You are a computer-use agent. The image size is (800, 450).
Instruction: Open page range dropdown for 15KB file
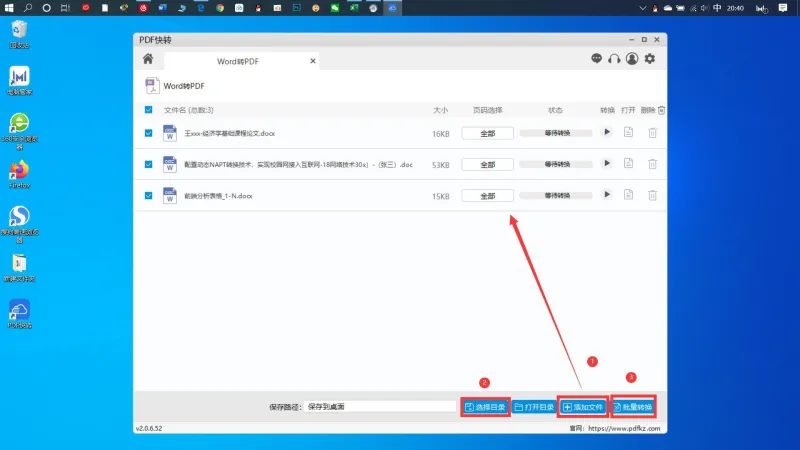coord(487,195)
